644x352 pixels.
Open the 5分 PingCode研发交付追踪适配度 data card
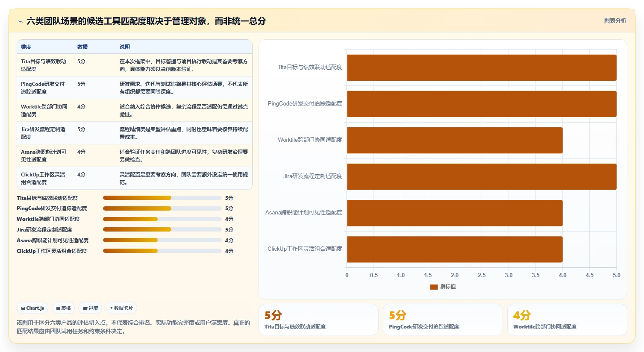pos(443,320)
